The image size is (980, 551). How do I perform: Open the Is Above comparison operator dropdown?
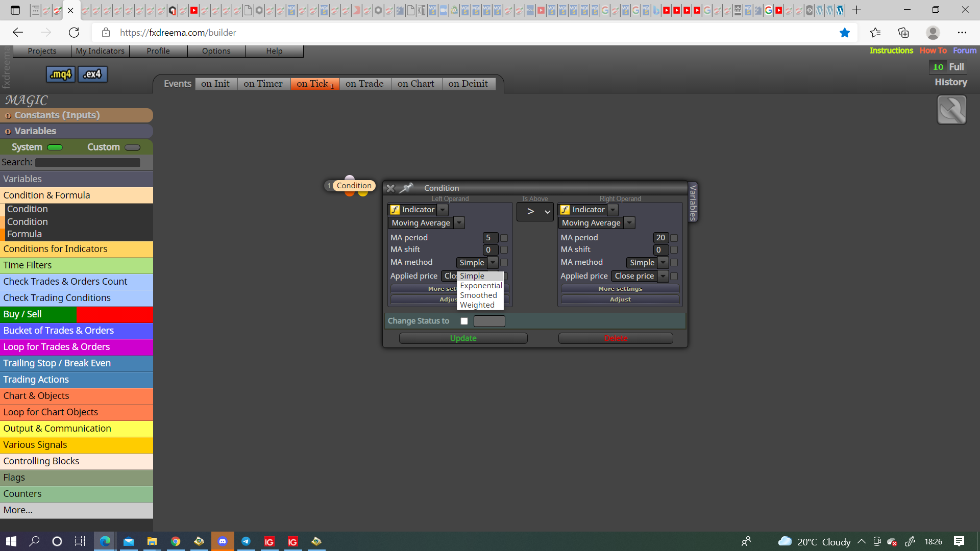tap(535, 212)
